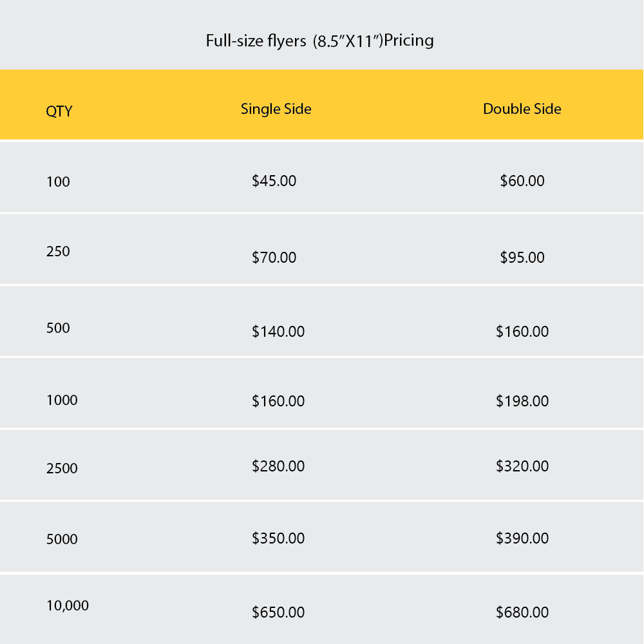Select the Single Side column header
Screen dimensions: 644x644
click(x=276, y=109)
